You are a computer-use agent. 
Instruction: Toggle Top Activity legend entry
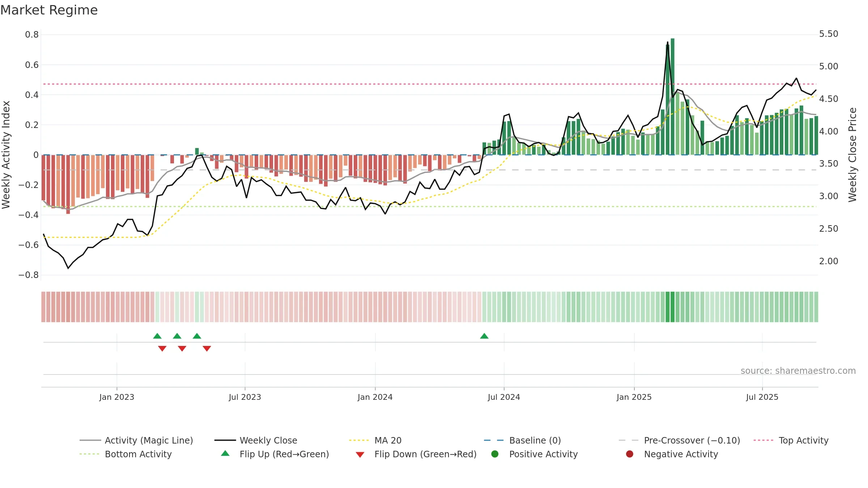pos(791,440)
